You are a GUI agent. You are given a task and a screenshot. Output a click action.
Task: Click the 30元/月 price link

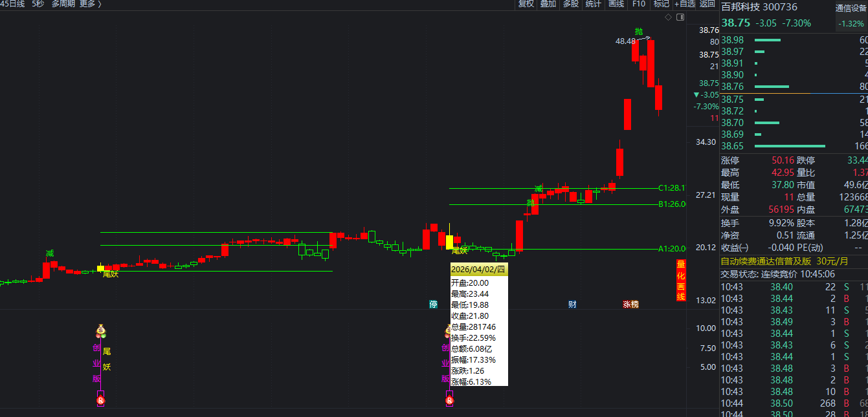click(x=832, y=261)
